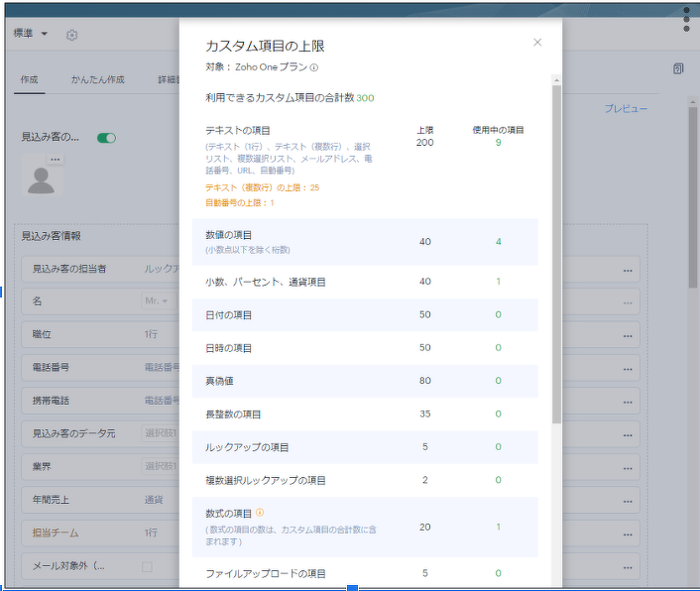
Task: Open the help document icon at top right
Action: 677,68
